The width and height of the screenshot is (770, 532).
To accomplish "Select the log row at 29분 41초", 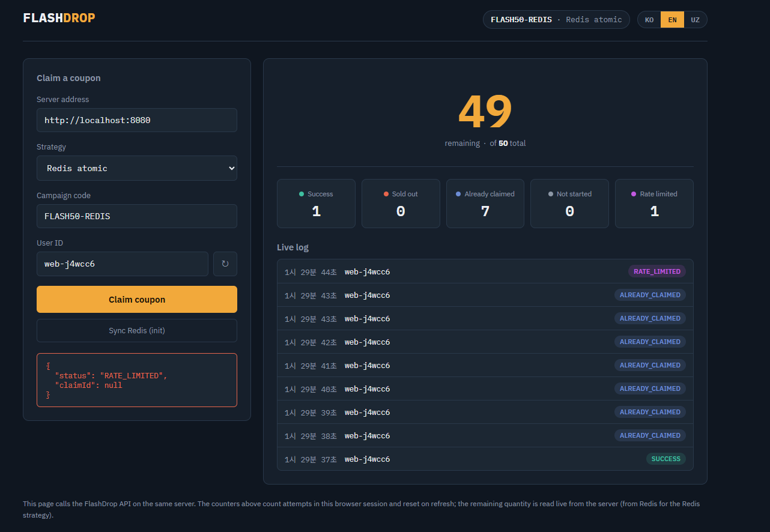I will pyautogui.click(x=485, y=365).
